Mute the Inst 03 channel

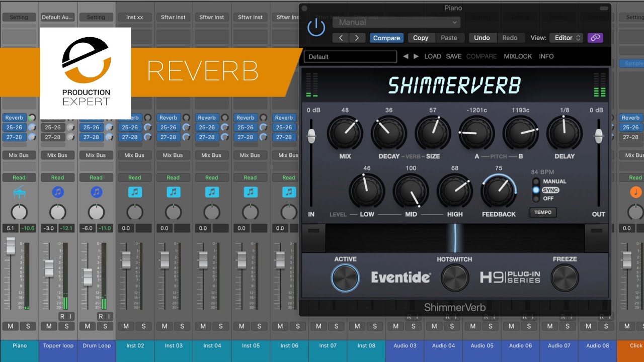[x=164, y=326]
